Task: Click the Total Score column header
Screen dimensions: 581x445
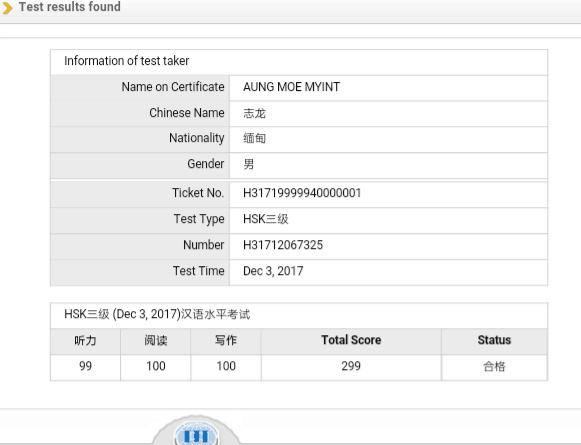Action: (x=351, y=340)
